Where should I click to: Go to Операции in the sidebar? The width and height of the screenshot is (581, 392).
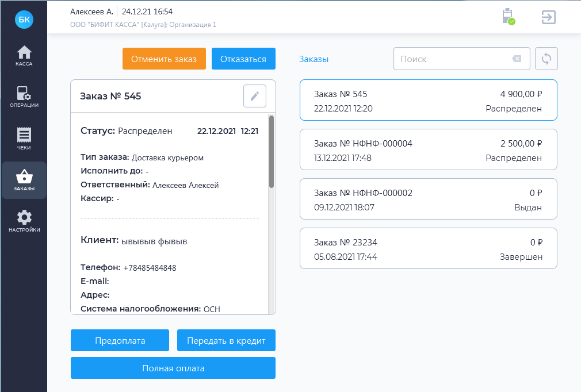pos(24,97)
